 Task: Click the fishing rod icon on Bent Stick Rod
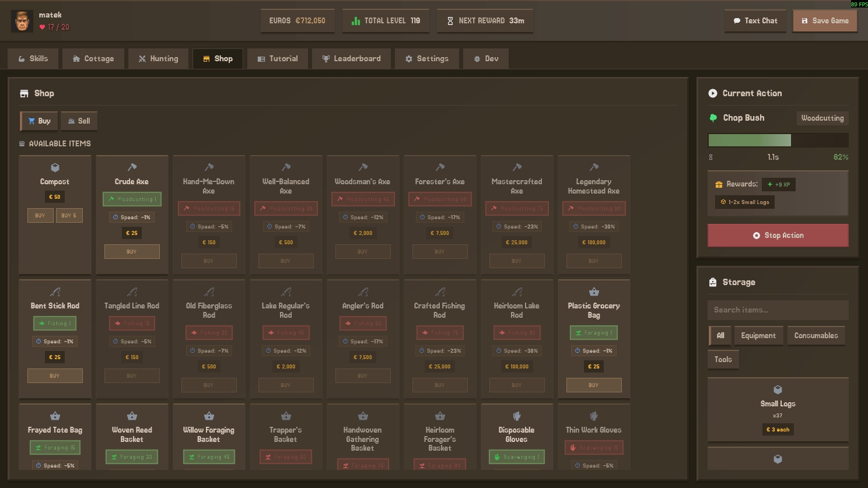tap(55, 292)
